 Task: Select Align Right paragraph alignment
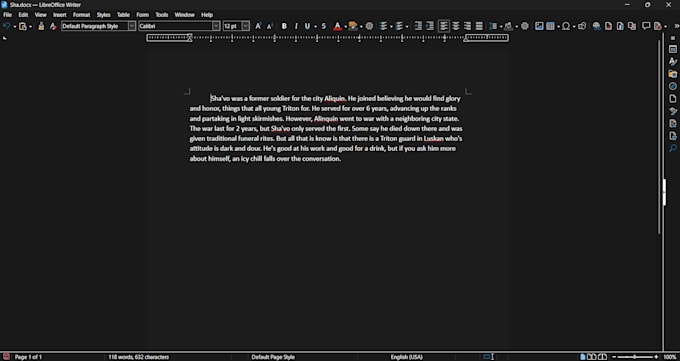[468, 26]
